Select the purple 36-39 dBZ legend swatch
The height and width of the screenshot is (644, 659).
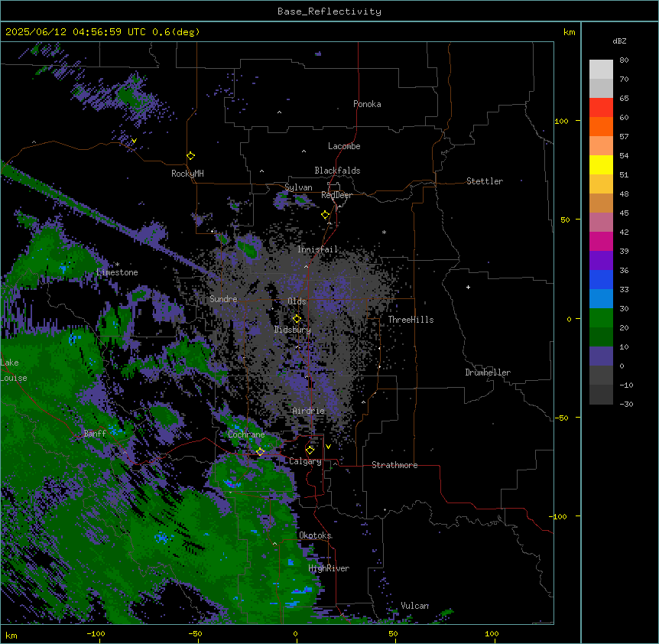(601, 261)
